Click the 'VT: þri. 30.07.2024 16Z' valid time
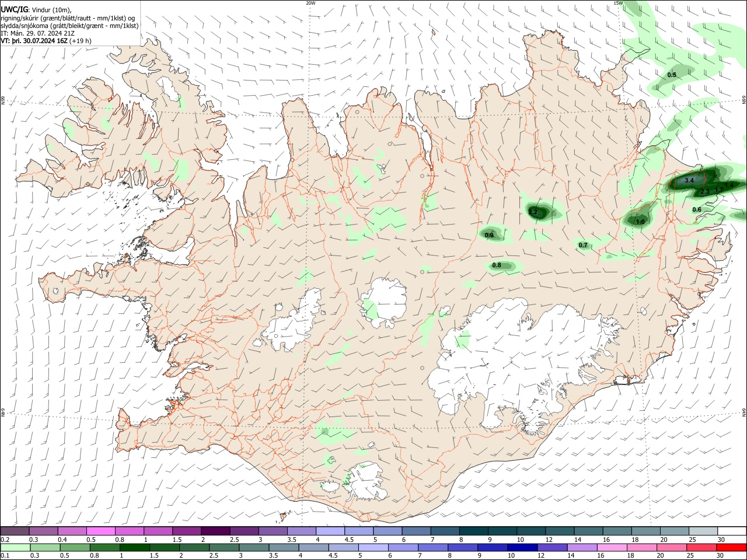Image resolution: width=747 pixels, height=560 pixels. pos(34,41)
